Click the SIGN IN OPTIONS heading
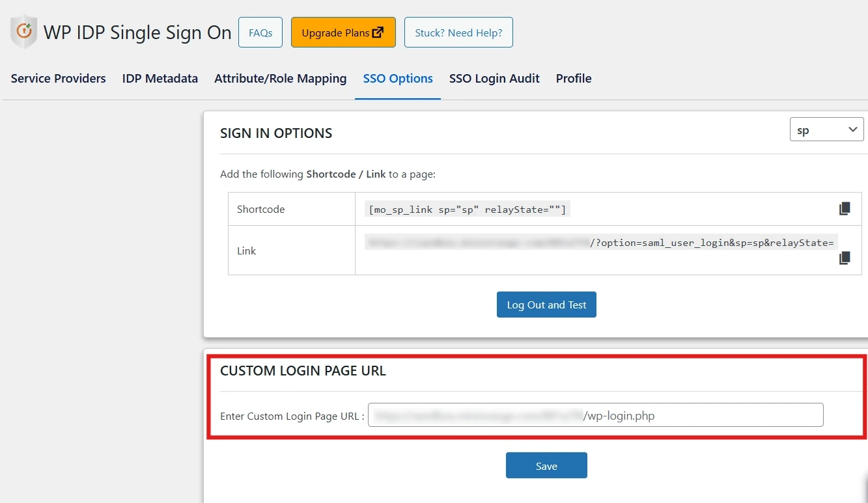 coord(276,133)
